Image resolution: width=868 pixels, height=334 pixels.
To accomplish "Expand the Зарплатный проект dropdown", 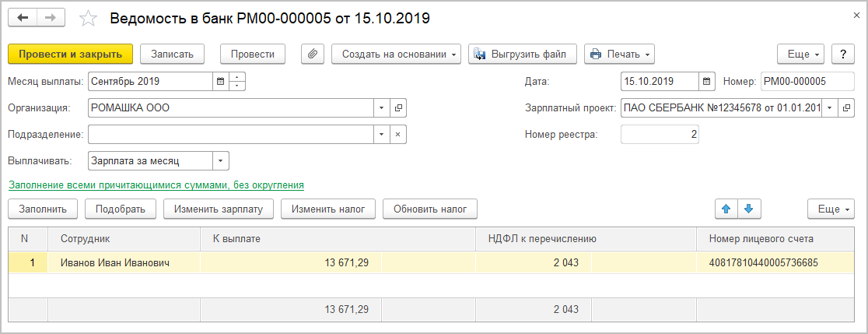I will [x=829, y=107].
